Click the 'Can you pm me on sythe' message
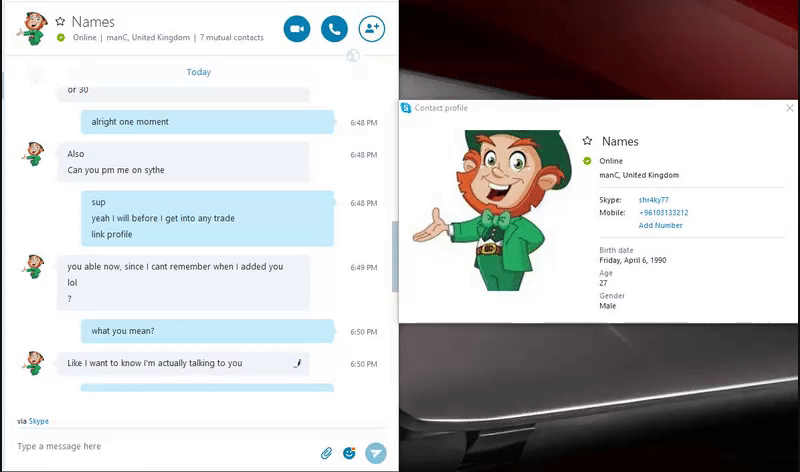This screenshot has height=472, width=800. [116, 170]
